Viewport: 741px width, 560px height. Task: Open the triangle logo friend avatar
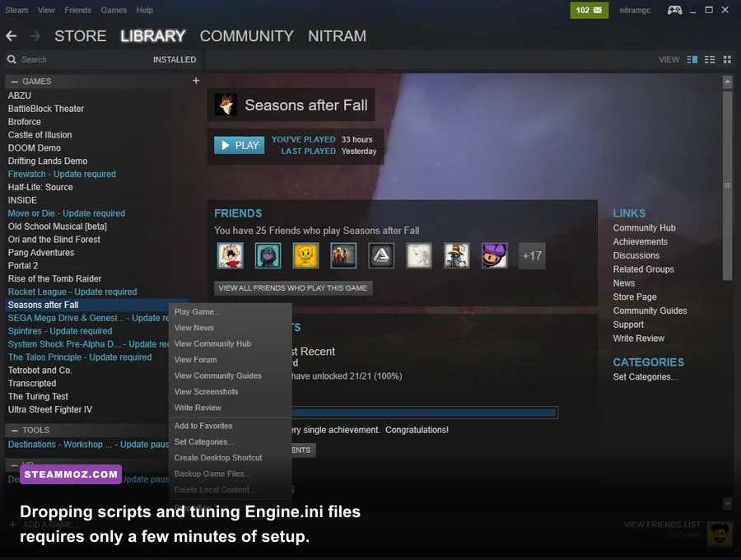coord(381,255)
